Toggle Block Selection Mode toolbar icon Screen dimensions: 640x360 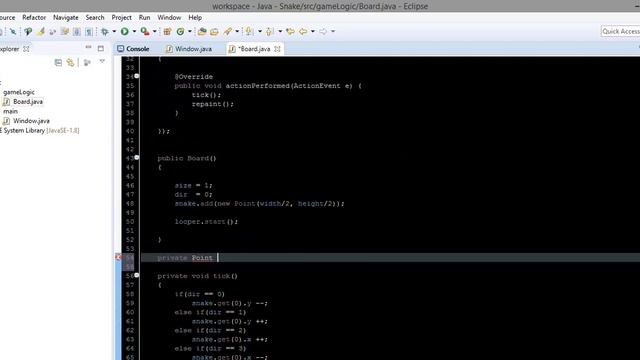click(77, 31)
